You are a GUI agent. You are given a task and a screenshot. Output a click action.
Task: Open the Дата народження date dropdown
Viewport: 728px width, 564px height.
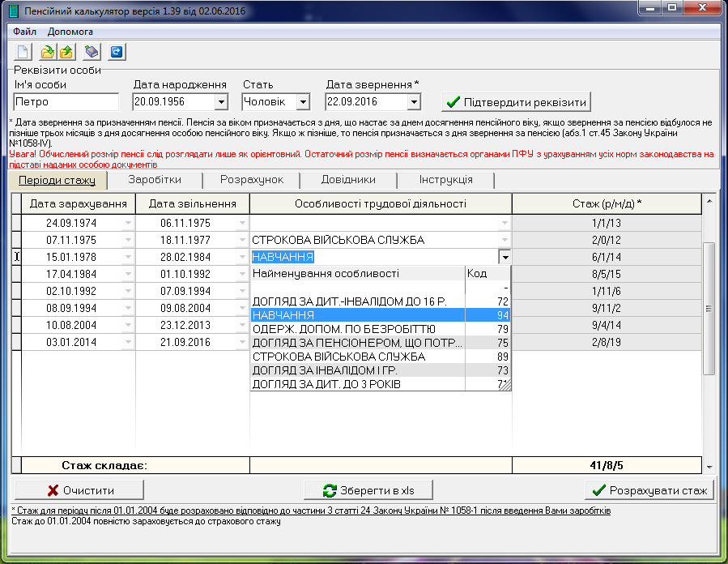point(221,102)
